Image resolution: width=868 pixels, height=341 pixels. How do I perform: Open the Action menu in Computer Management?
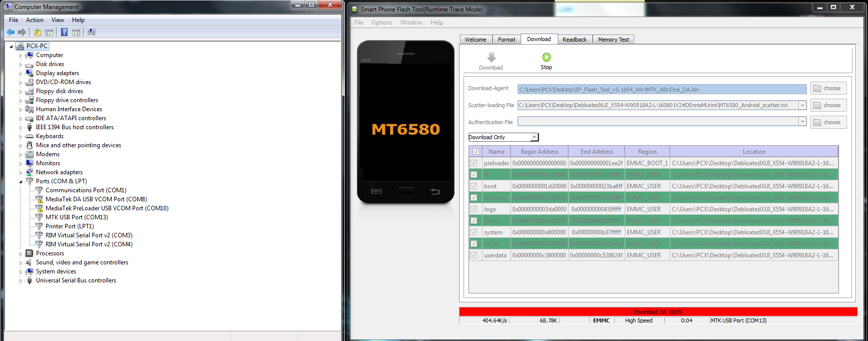coord(35,20)
